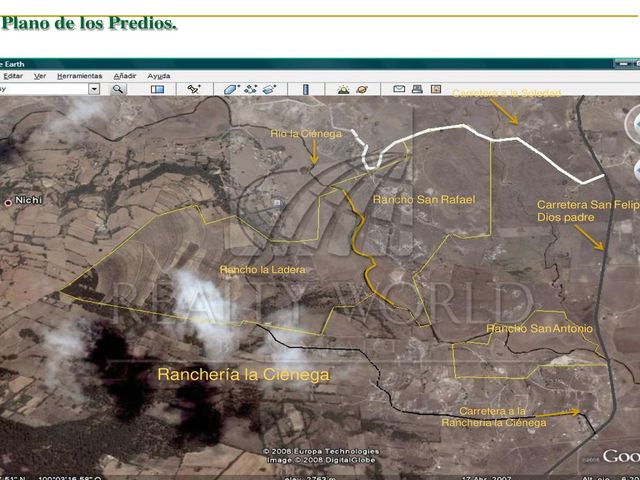Select the add polygon tool
The height and width of the screenshot is (480, 640).
[x=231, y=89]
